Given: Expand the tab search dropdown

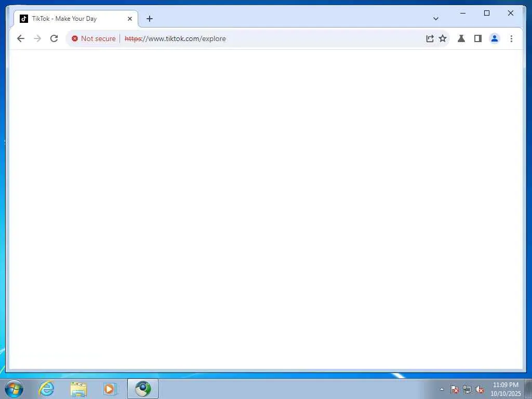Looking at the screenshot, I should 436,19.
